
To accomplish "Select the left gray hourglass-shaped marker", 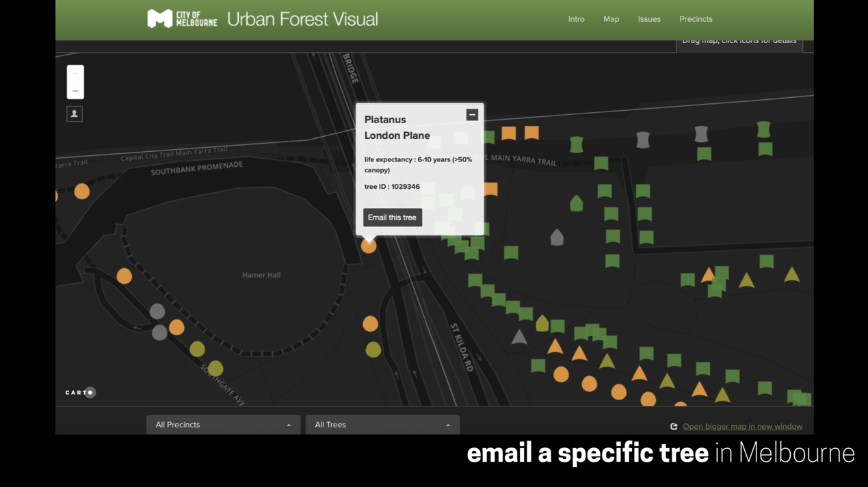I will pos(643,140).
